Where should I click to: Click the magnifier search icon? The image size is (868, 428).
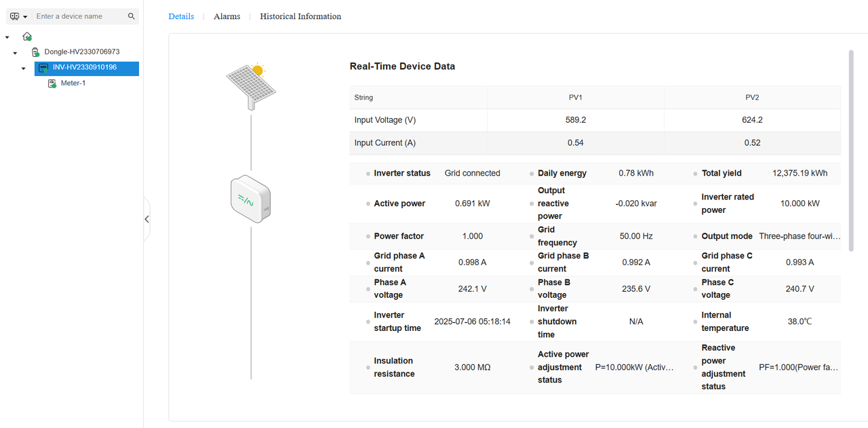click(132, 16)
